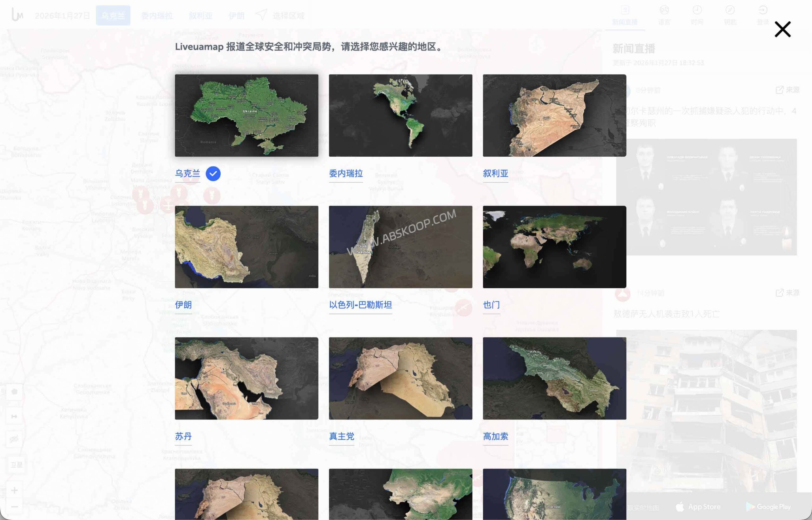
Task: Switch to 委内瑞拉 in the top navigation
Action: click(157, 15)
